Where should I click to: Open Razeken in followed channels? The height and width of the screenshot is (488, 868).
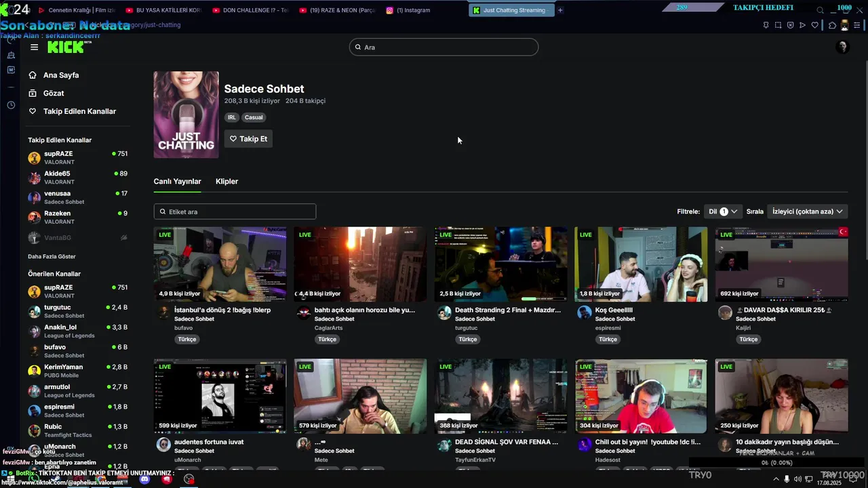[x=77, y=217]
